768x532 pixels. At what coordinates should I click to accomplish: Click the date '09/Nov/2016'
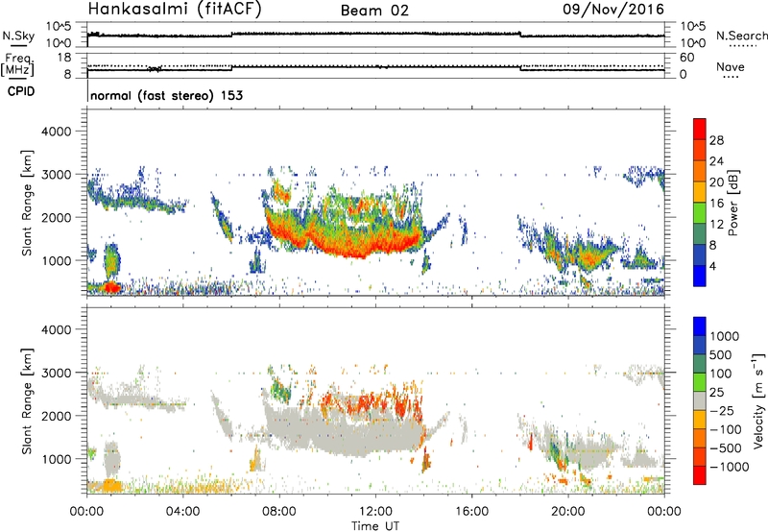click(x=613, y=9)
